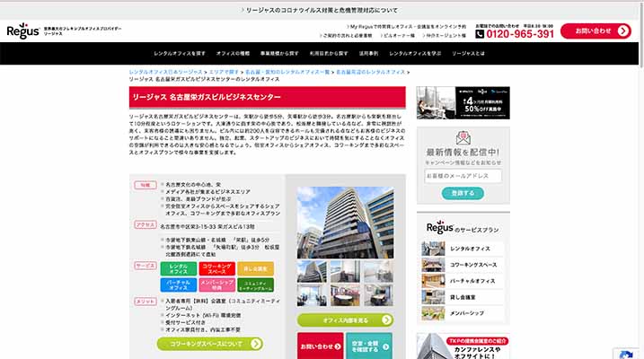This screenshot has height=359, width=644.
Task: Select the third thumbnail in the top row
Action: [x=378, y=271]
